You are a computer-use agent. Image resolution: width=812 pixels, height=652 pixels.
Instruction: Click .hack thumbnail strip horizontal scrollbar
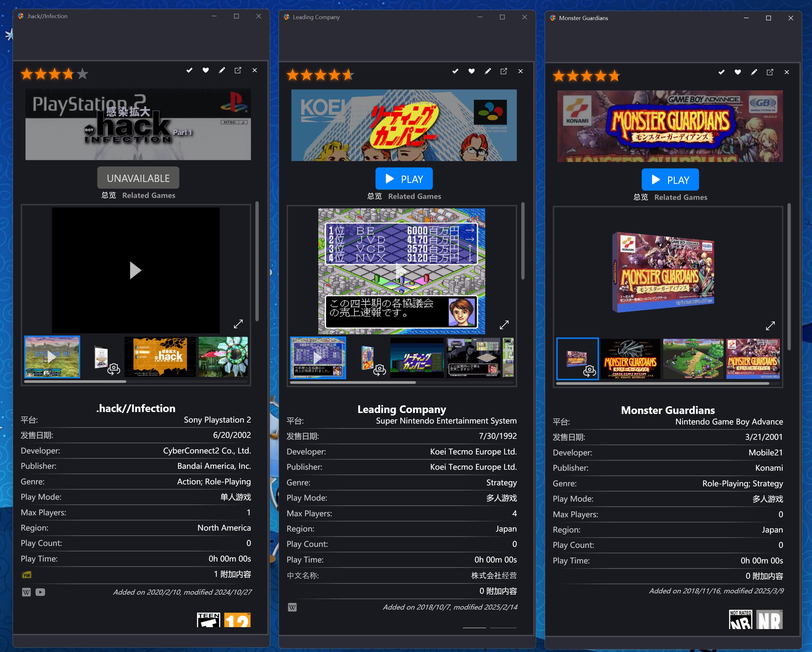point(75,382)
